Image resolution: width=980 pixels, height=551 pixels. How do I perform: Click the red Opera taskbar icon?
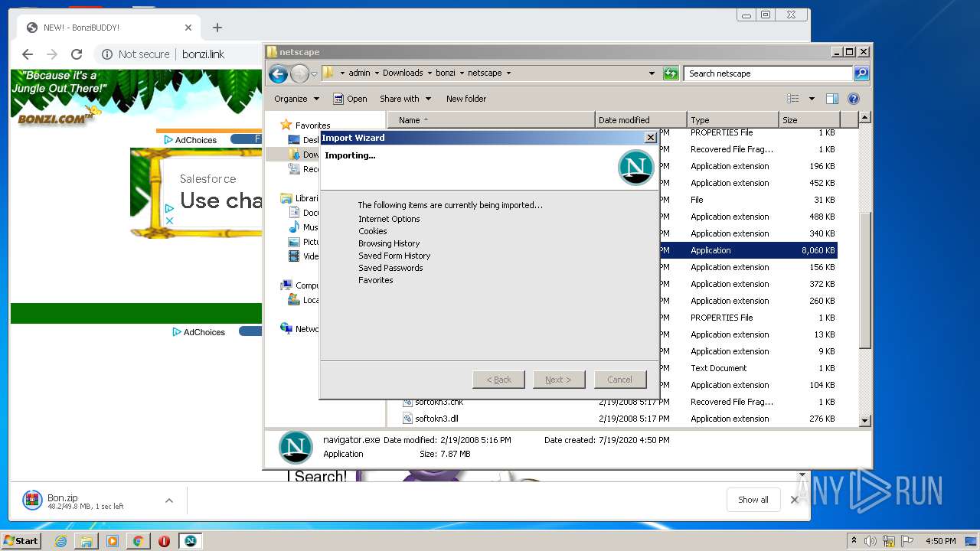point(164,541)
